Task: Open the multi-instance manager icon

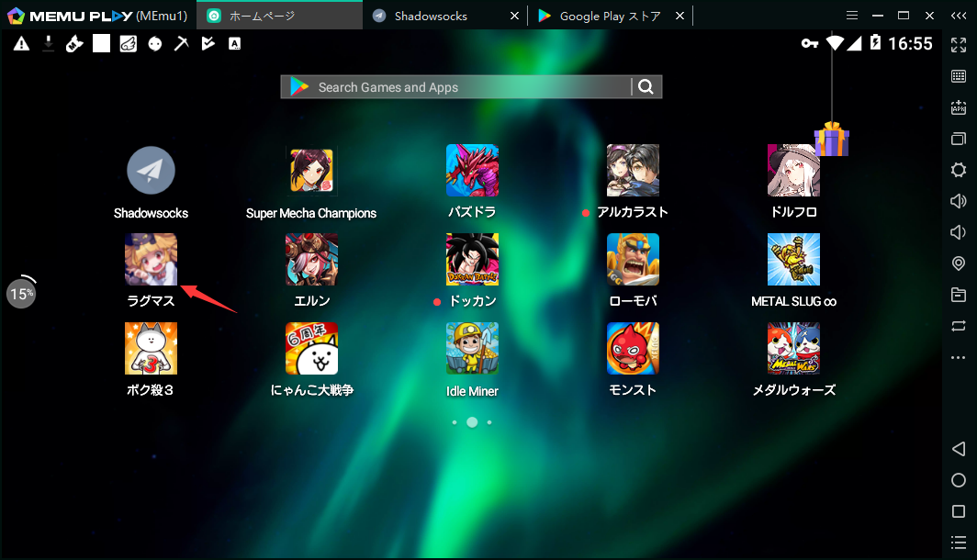Action: coord(959,139)
